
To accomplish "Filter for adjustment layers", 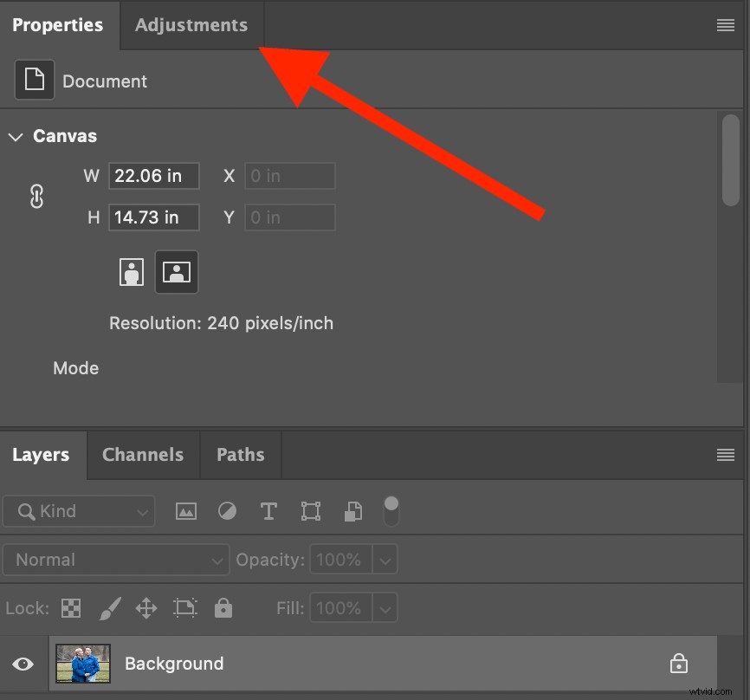I will click(227, 511).
